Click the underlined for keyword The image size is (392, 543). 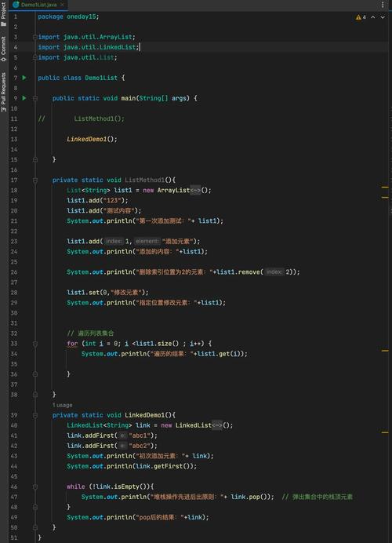point(72,344)
